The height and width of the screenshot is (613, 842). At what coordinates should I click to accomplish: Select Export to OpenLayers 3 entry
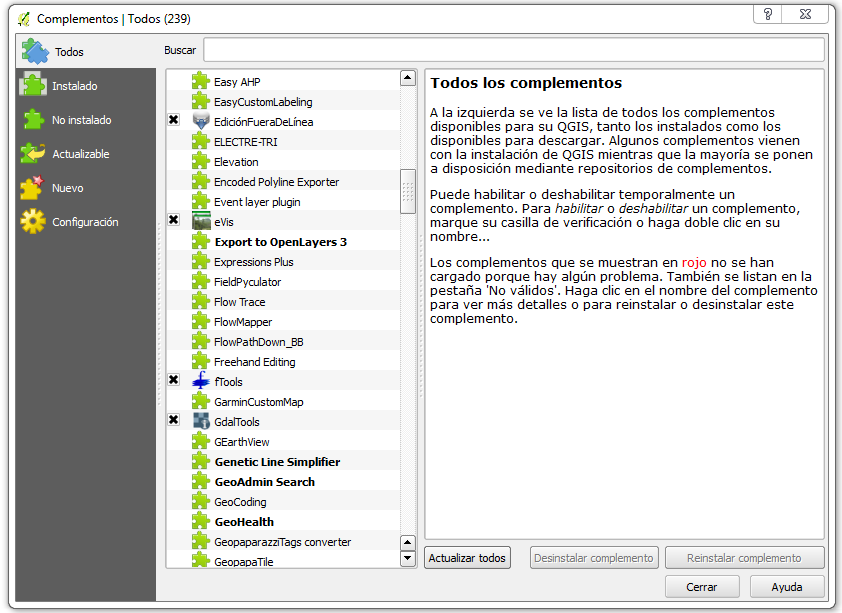pyautogui.click(x=281, y=242)
